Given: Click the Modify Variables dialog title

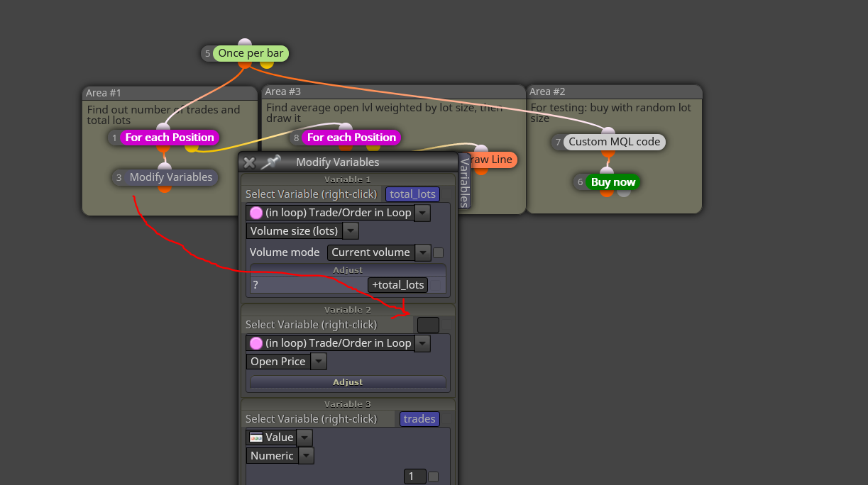Looking at the screenshot, I should pyautogui.click(x=338, y=162).
